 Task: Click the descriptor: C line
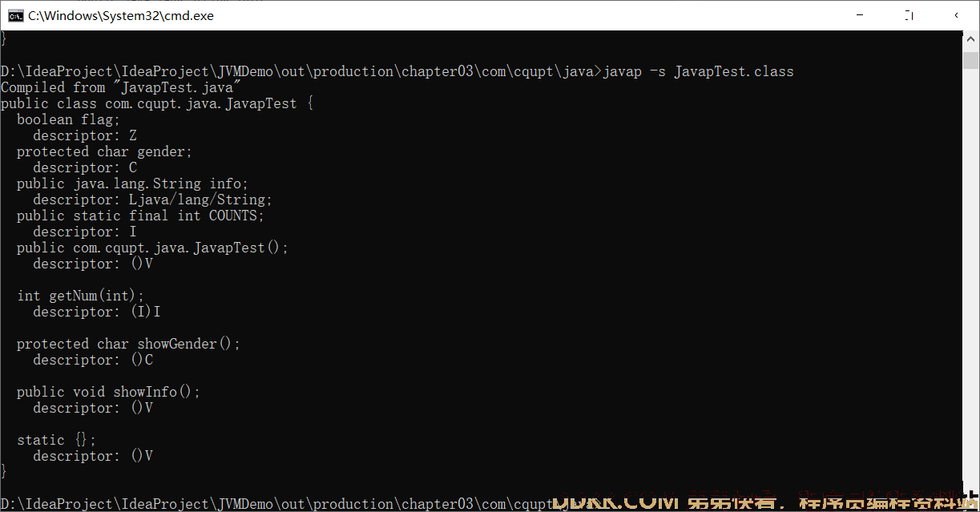[85, 167]
